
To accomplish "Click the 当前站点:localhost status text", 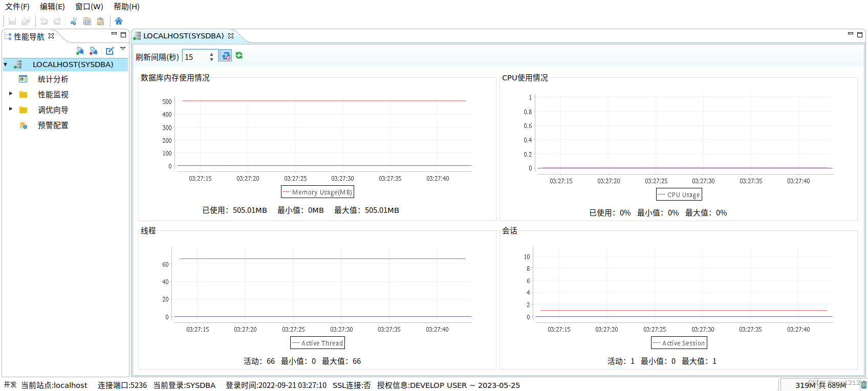I will click(54, 385).
